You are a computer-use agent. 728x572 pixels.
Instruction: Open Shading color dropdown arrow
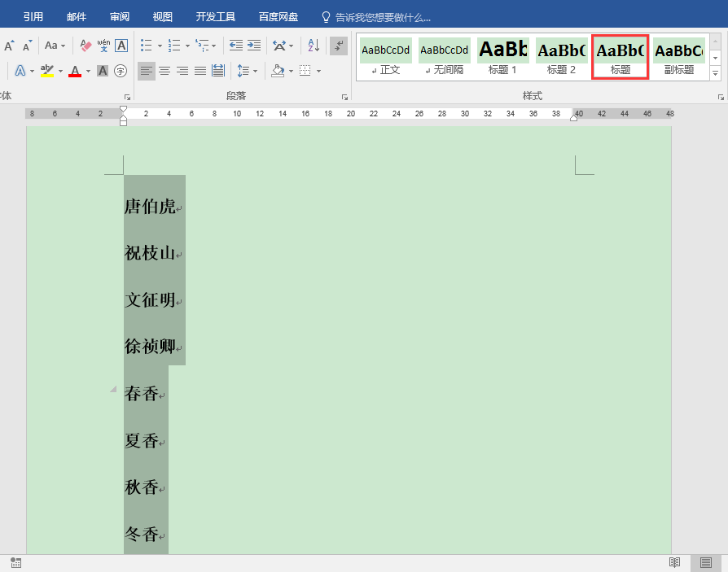click(x=291, y=72)
